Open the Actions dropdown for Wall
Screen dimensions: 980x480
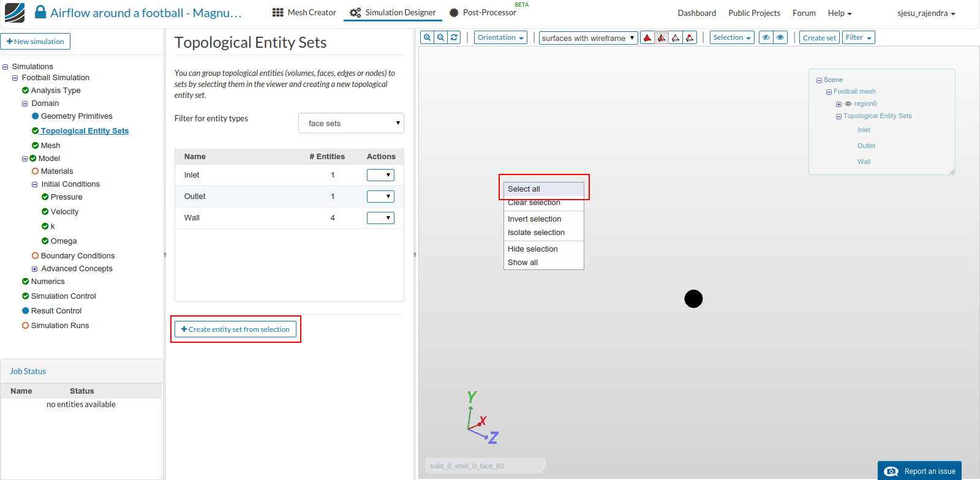(x=380, y=218)
